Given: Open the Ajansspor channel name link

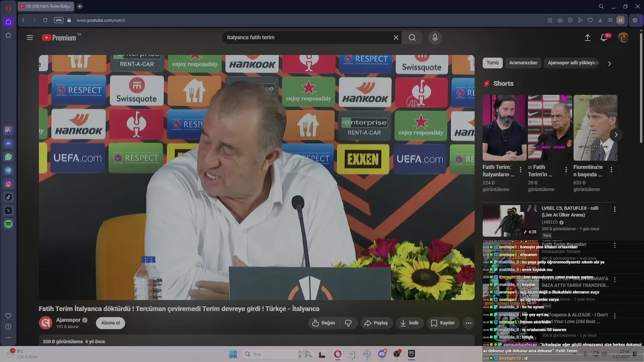Looking at the screenshot, I should [68, 320].
